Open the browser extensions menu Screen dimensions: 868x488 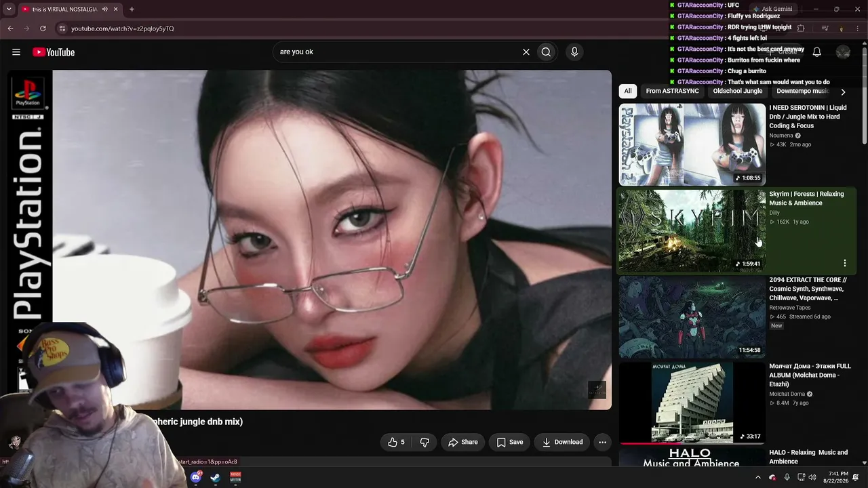801,28
